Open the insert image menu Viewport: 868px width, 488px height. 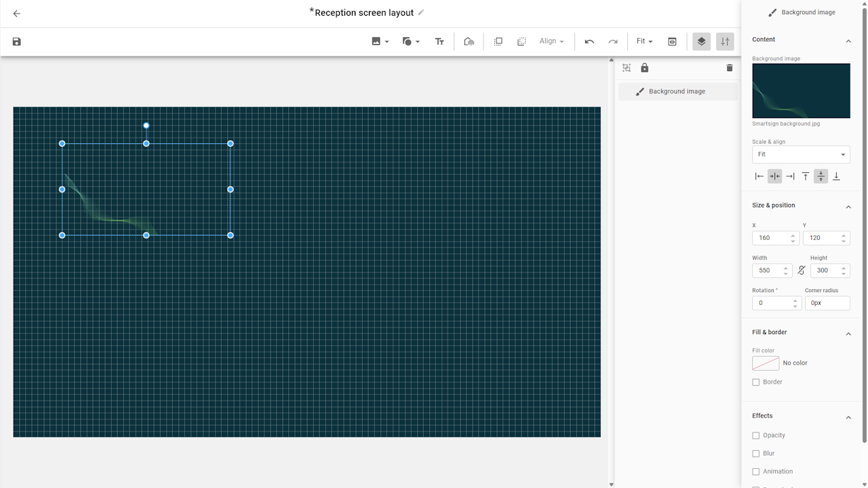(x=380, y=42)
